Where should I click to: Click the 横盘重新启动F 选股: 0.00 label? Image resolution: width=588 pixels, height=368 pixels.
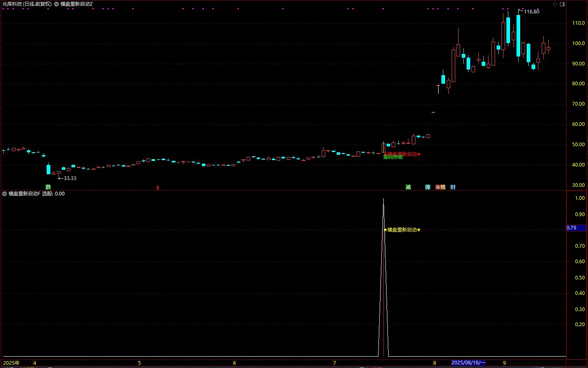pyautogui.click(x=37, y=194)
